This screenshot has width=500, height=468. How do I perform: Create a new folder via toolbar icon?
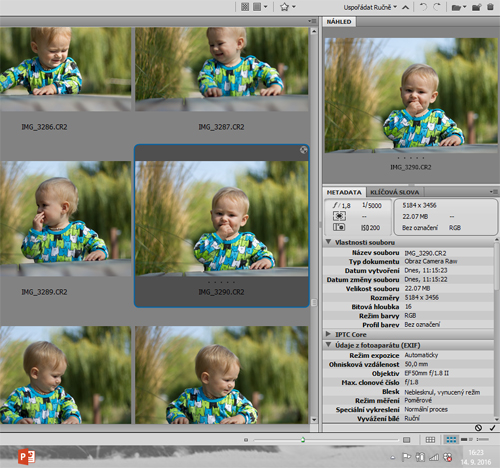point(476,7)
